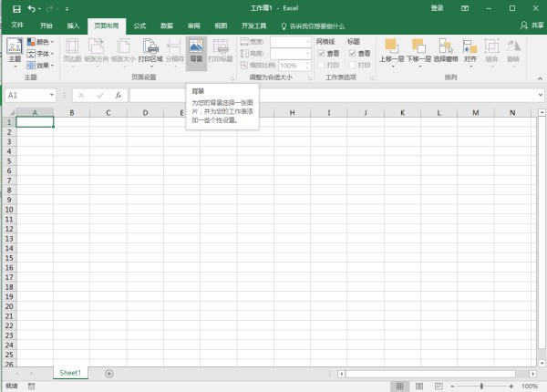Switch to the Data (数据) tab
This screenshot has width=547, height=392.
167,26
